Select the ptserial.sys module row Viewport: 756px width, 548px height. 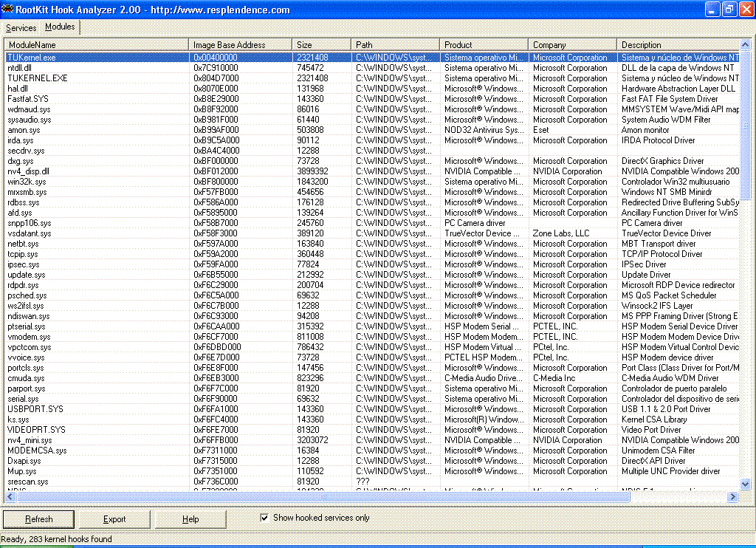pos(372,326)
